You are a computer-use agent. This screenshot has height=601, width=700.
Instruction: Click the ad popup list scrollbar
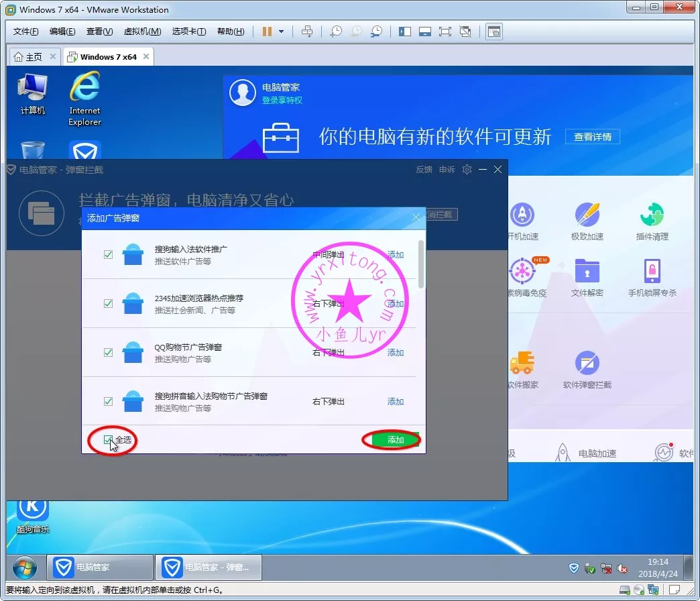click(x=421, y=265)
